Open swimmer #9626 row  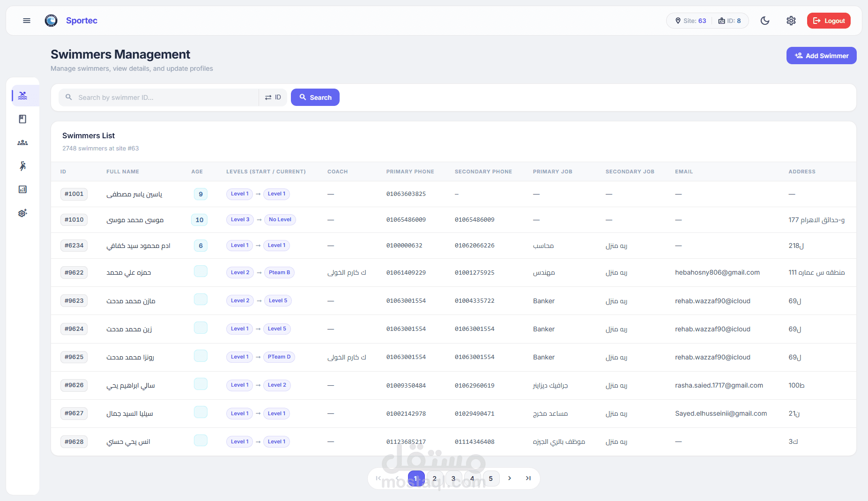[453, 385]
